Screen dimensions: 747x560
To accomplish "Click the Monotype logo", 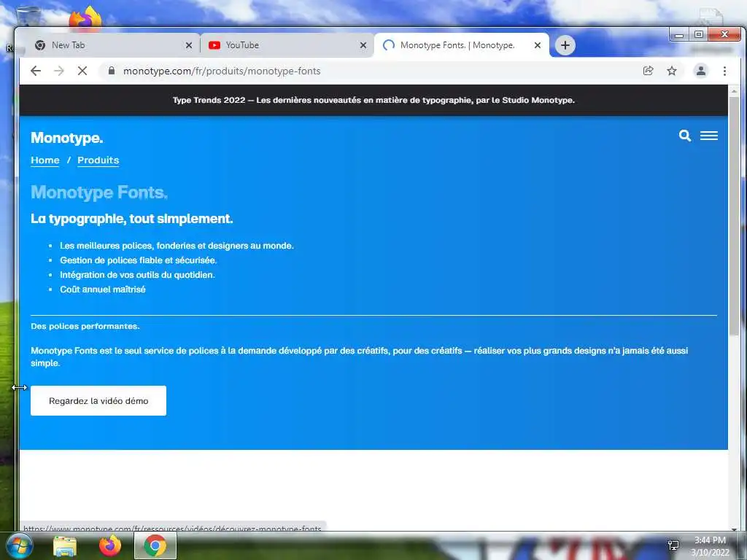I will pos(66,138).
